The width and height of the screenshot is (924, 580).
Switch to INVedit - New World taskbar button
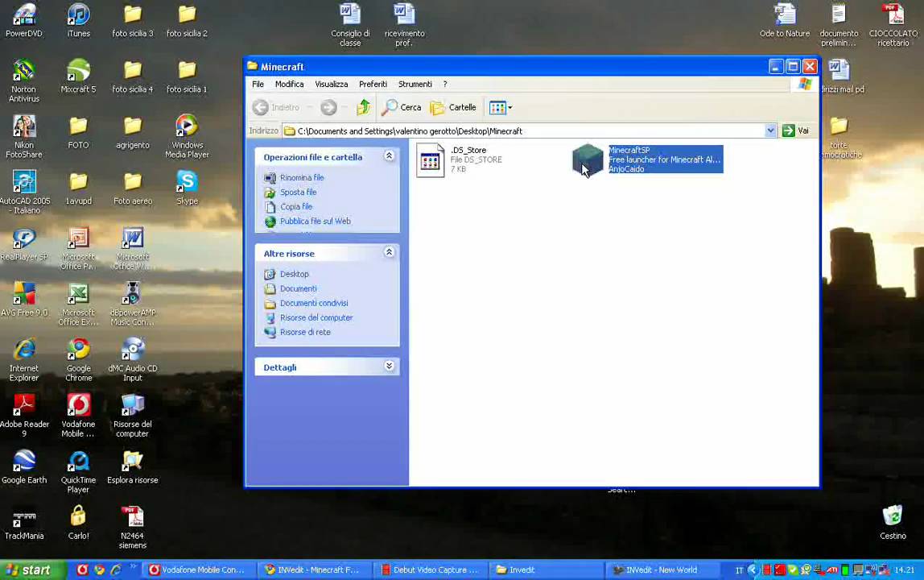[662, 570]
